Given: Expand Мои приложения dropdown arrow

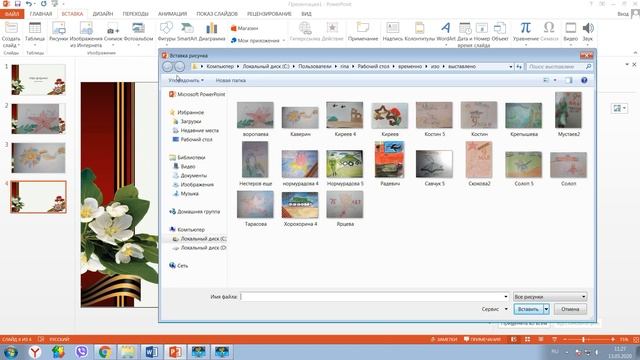Looking at the screenshot, I should pos(284,40).
